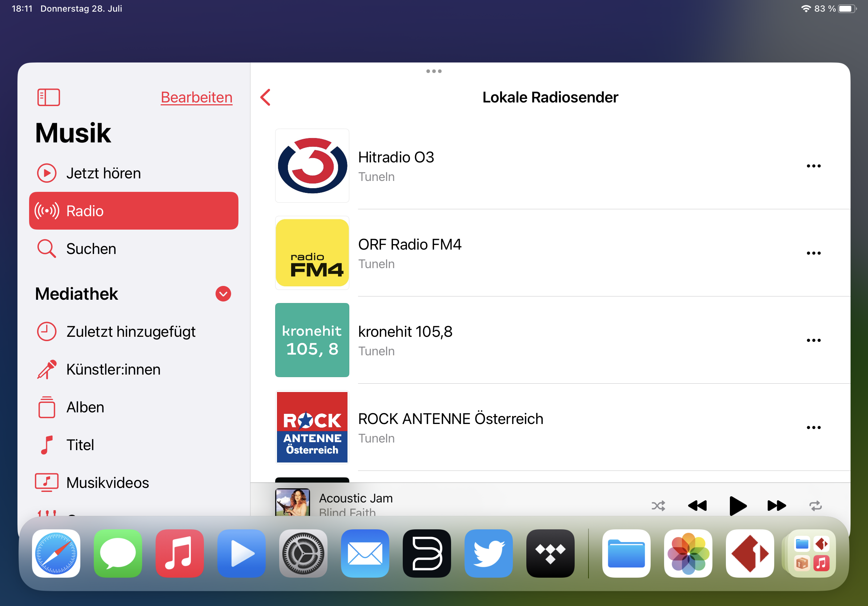Open Settings from the dock
Image resolution: width=868 pixels, height=606 pixels.
tap(303, 553)
